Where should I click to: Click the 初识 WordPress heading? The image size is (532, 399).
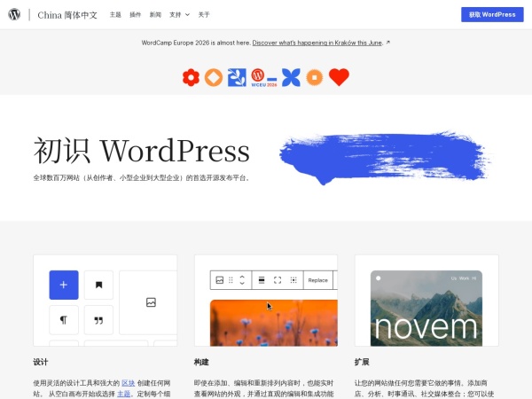pyautogui.click(x=142, y=151)
